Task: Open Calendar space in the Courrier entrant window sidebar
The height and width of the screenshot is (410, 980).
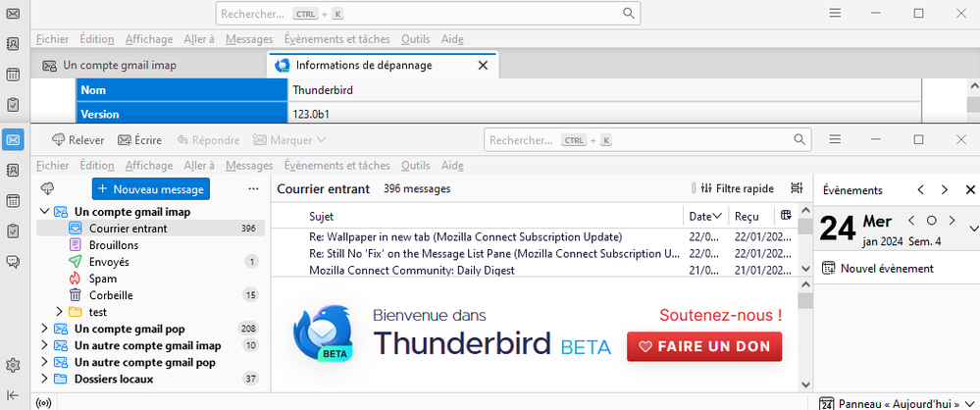Action: [x=13, y=201]
